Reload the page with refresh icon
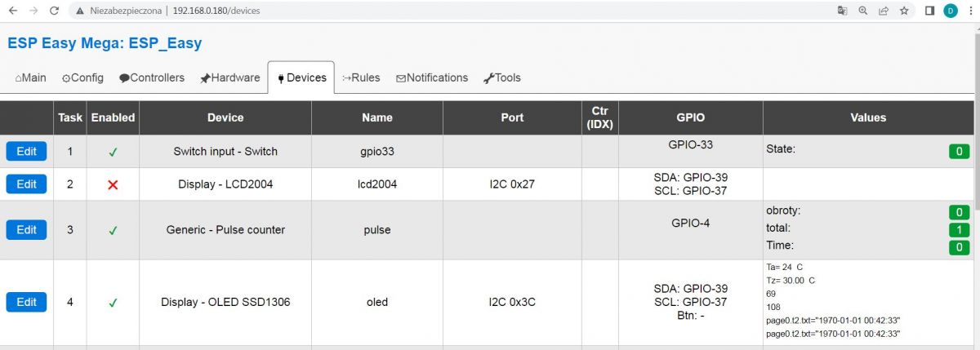Screen dimensions: 980x350 pos(54,11)
